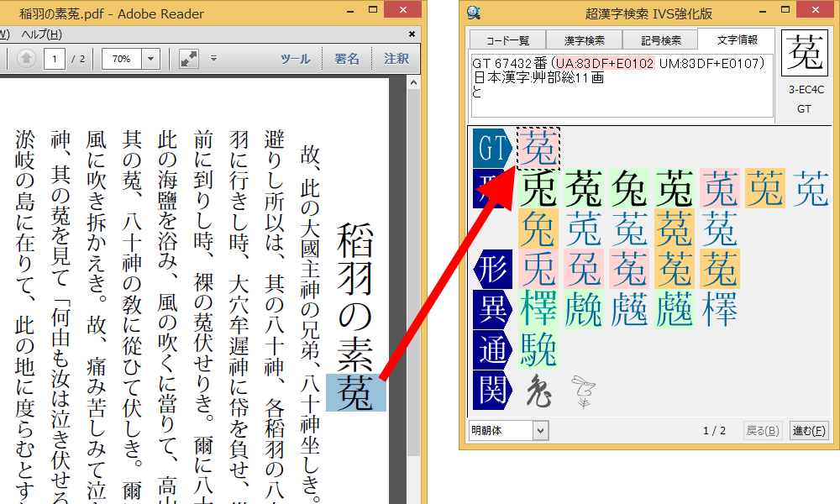The height and width of the screenshot is (504, 840).
Task: Click the previous page up-arrow icon
Action: (26, 59)
